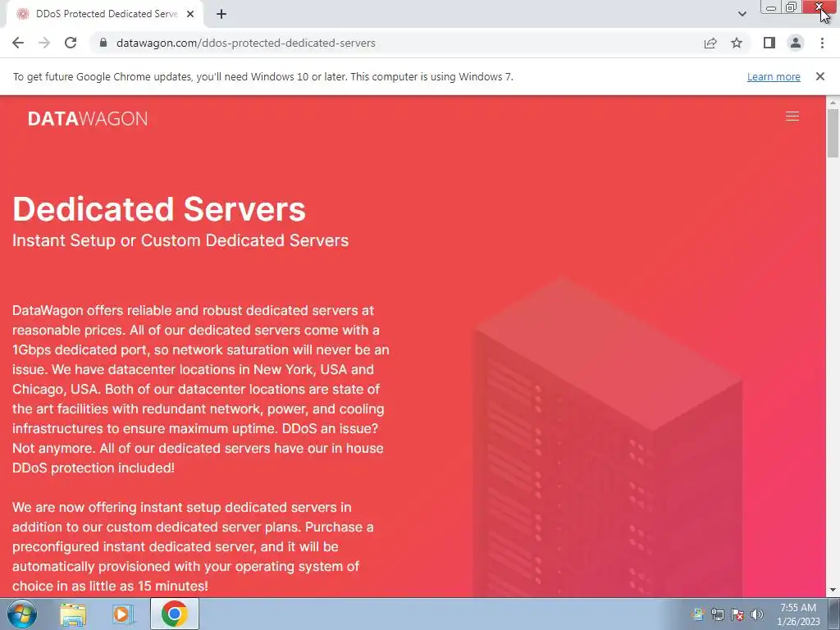
Task: Click the "Instant Setup or Custom Dedicated Servers" subtitle
Action: point(180,240)
